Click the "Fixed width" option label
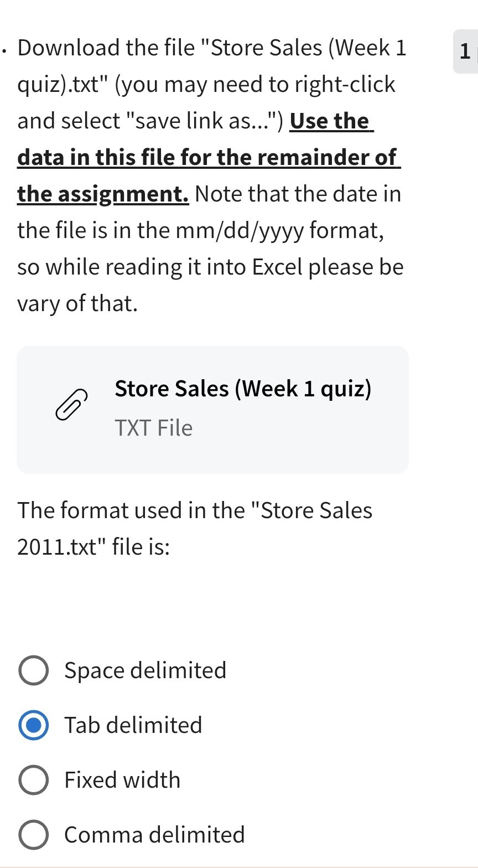Viewport: 478px width, 868px height. (122, 780)
